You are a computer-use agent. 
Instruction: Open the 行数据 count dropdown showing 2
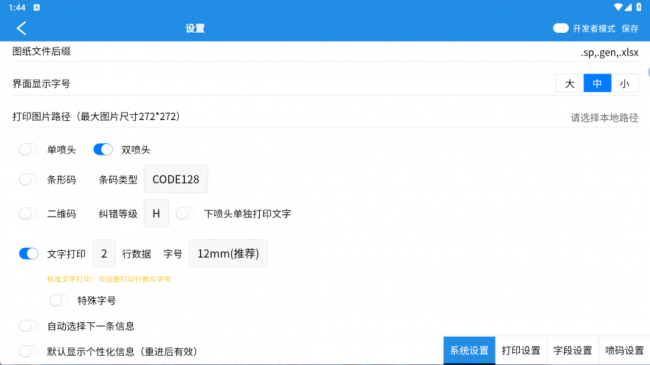[x=104, y=253]
